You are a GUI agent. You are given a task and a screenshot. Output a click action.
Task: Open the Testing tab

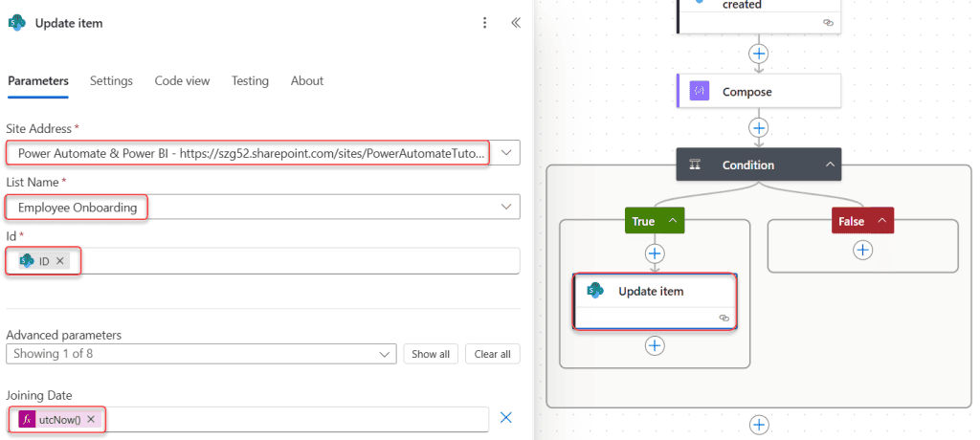point(250,80)
